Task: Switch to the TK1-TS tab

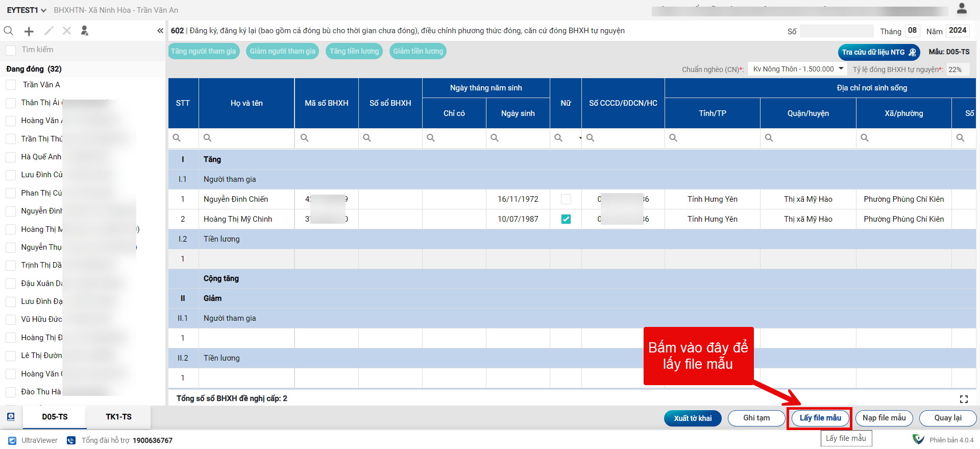Action: click(x=118, y=417)
